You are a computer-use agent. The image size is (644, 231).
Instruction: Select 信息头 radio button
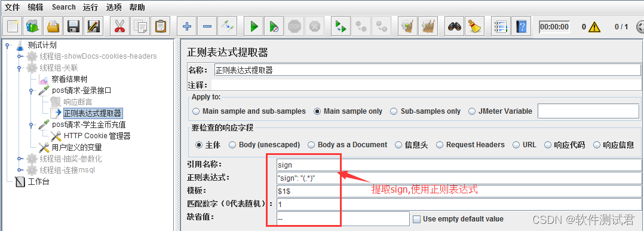(x=398, y=145)
